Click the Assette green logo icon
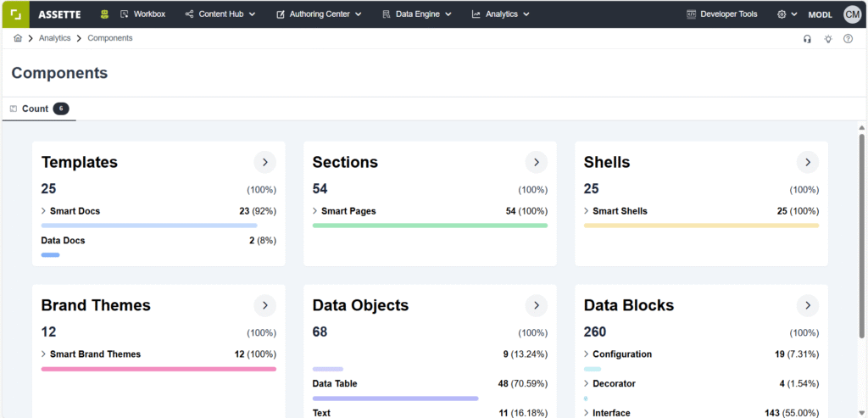Screen dimensions: 868x418 coord(15,14)
